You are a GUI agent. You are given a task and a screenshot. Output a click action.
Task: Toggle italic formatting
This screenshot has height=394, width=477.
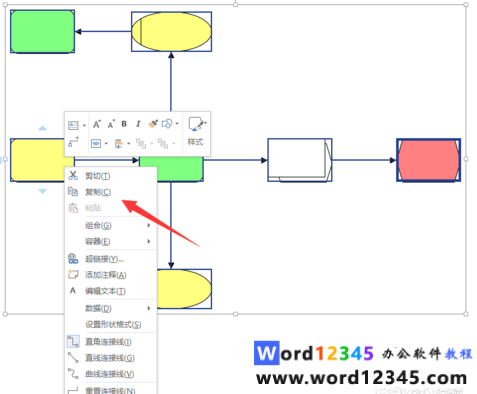click(x=138, y=124)
